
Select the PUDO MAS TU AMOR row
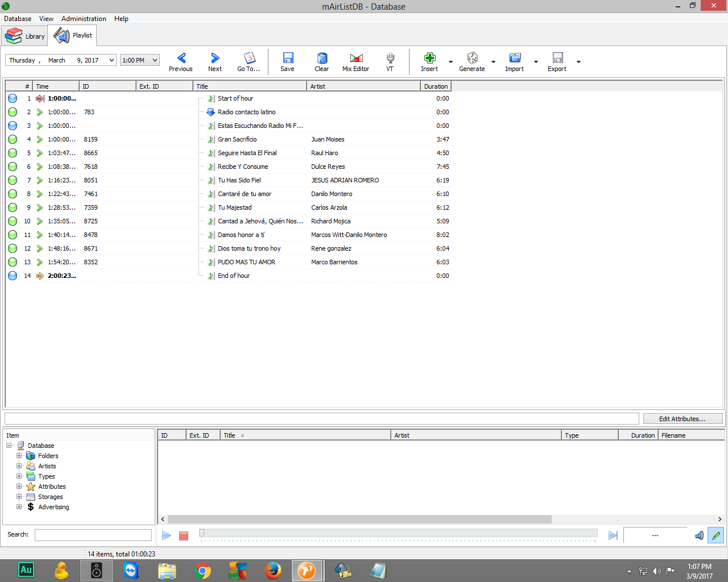(x=229, y=262)
